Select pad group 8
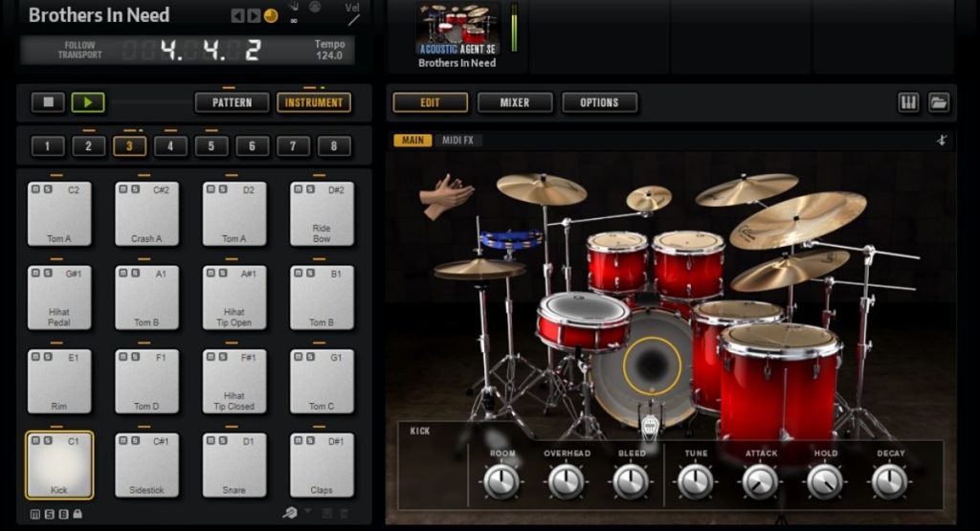Image resolution: width=980 pixels, height=531 pixels. click(x=334, y=146)
